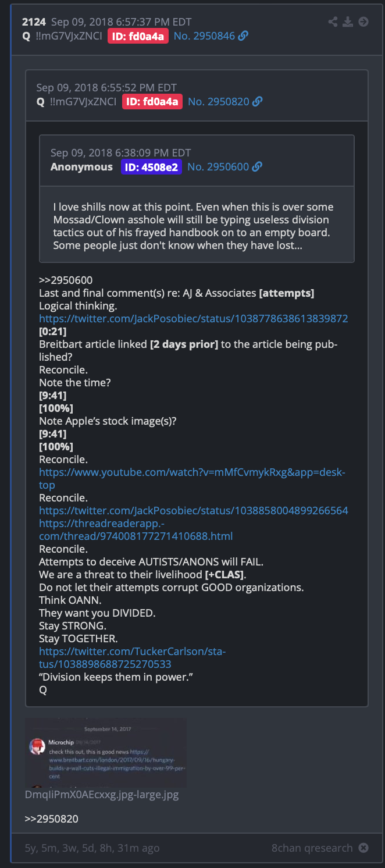Dismiss the 8chan qresearch tag with X icon

pyautogui.click(x=363, y=848)
